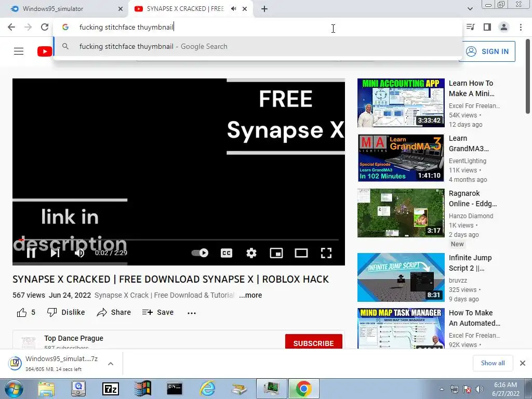Viewport: 532px width, 399px height.
Task: Enter full screen video mode
Action: click(326, 253)
